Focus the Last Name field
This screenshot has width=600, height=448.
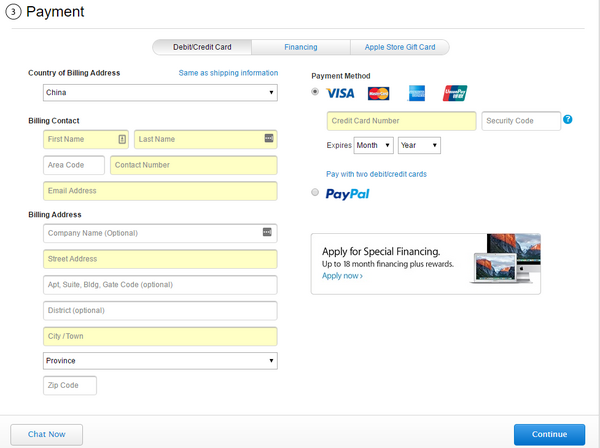tap(205, 139)
